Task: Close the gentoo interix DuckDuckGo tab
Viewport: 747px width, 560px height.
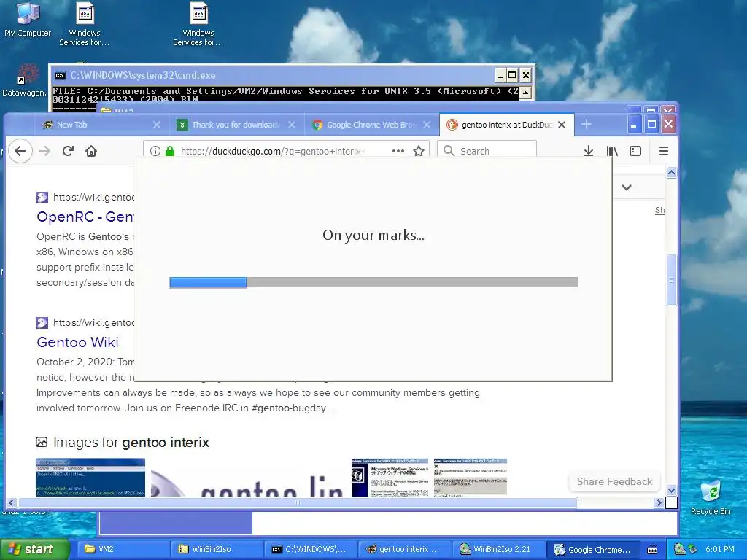Action: pyautogui.click(x=562, y=124)
